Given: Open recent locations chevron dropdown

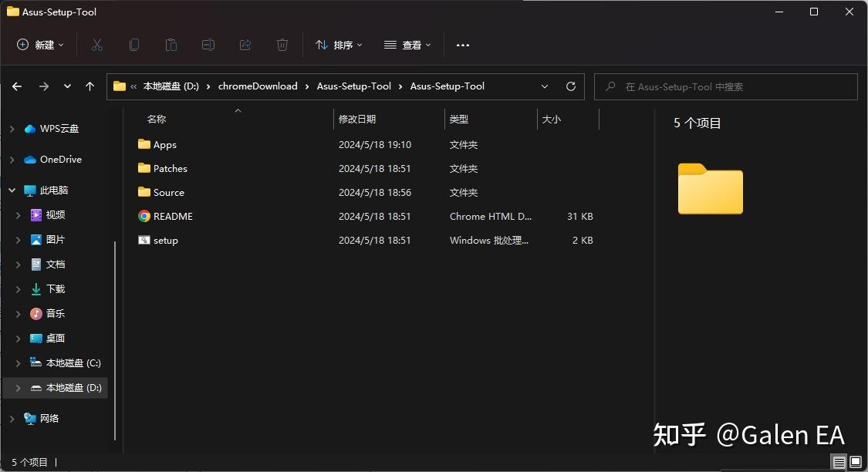Looking at the screenshot, I should tap(67, 86).
